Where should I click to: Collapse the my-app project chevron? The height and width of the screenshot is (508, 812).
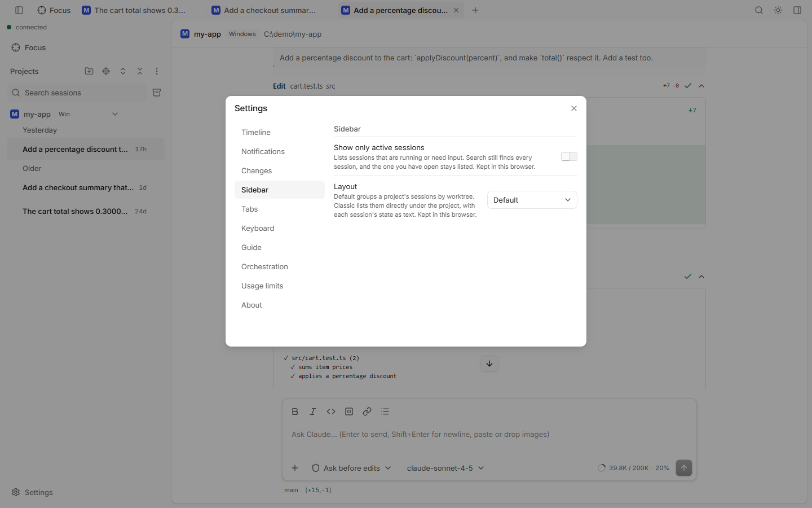tap(115, 114)
